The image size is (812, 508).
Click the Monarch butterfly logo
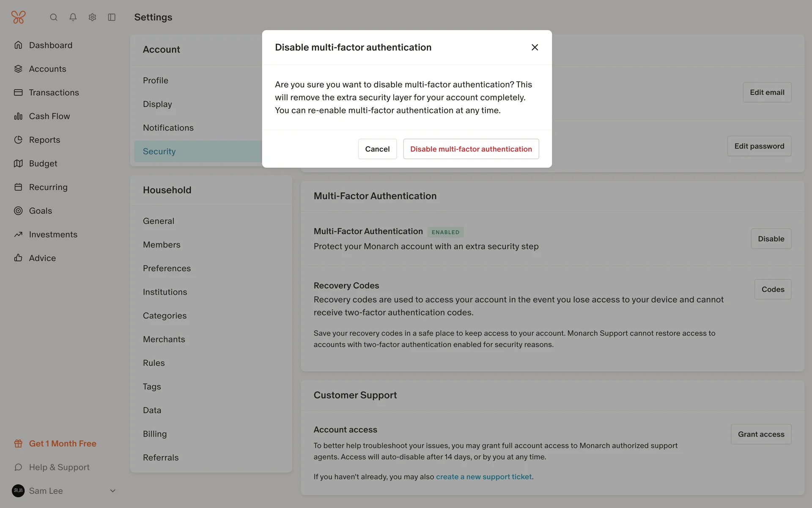18,17
